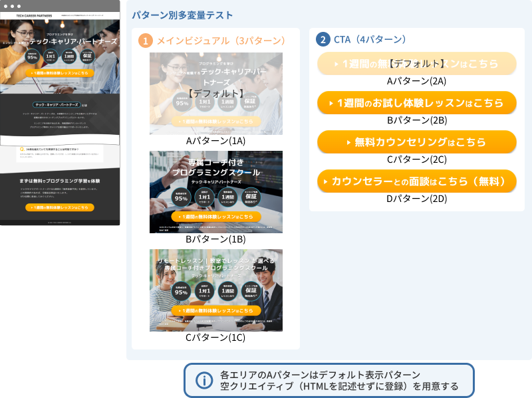The width and height of the screenshot is (532, 398).
Task: Click the default CTA button above Aパターン(2A)
Action: [417, 63]
